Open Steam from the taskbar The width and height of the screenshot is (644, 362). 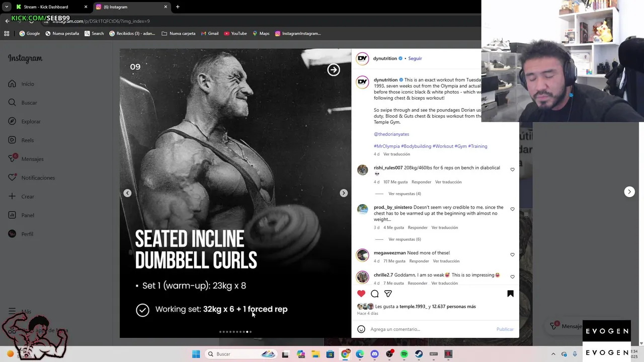(419, 354)
